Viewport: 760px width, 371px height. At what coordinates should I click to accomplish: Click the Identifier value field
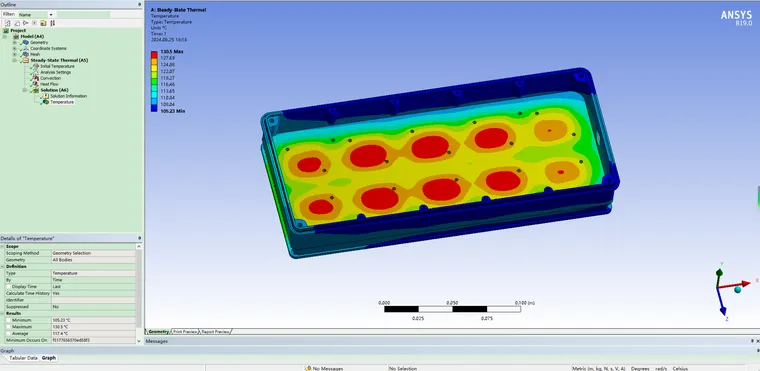[x=93, y=300]
